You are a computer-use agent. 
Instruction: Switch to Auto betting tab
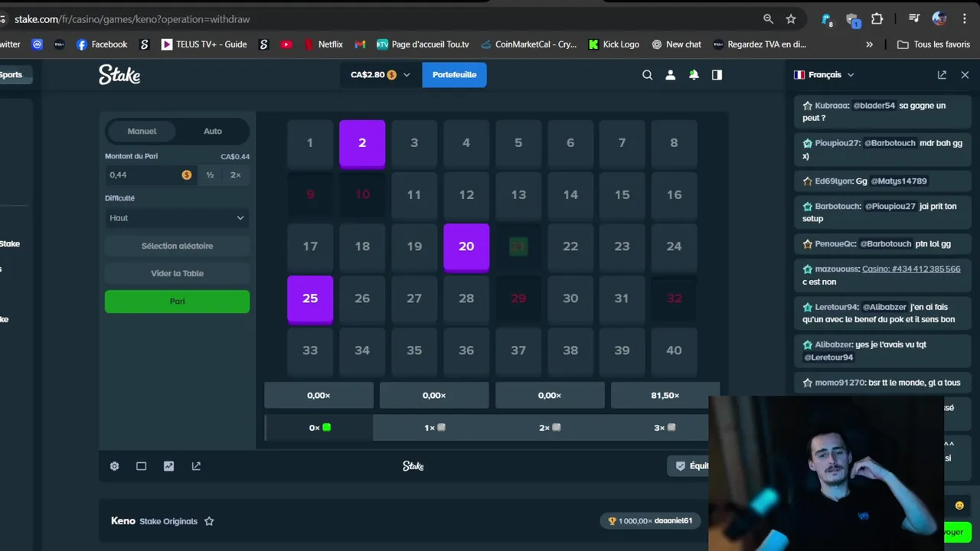click(x=213, y=131)
